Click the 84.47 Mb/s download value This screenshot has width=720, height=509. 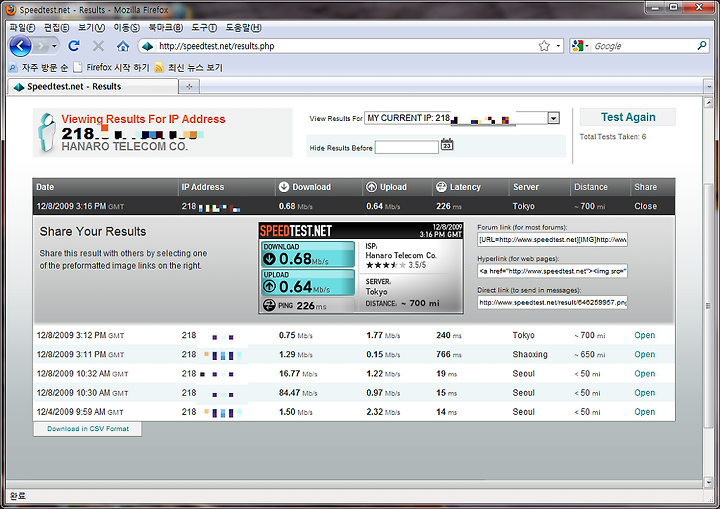298,393
